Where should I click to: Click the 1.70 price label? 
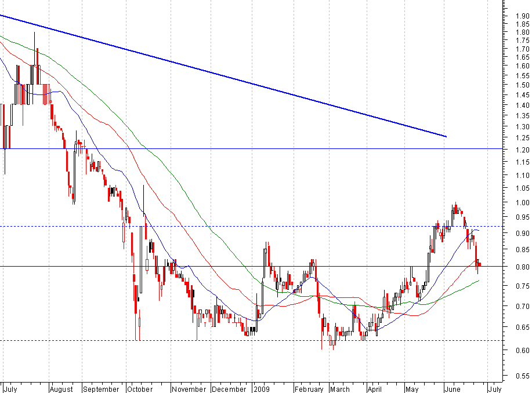[x=523, y=49]
